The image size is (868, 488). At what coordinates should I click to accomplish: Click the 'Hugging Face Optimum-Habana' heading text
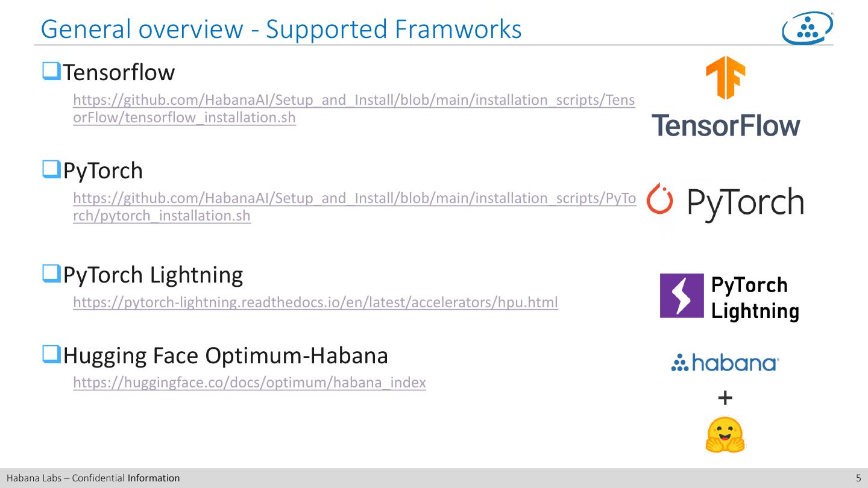tap(225, 355)
